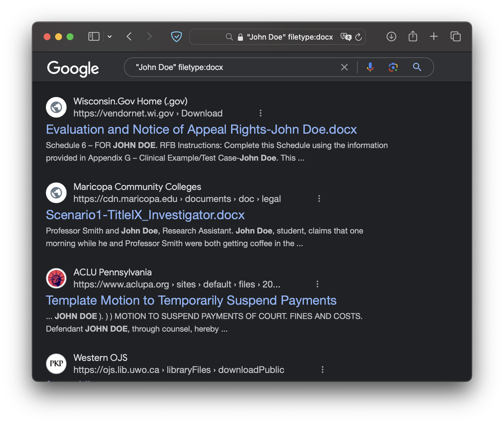Image resolution: width=504 pixels, height=424 pixels.
Task: Clear the Google search box text
Action: [344, 67]
